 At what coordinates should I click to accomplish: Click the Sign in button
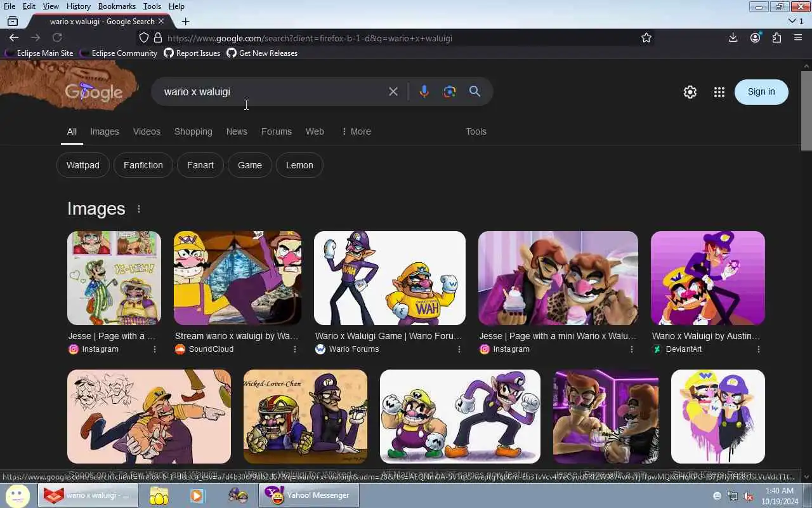click(x=761, y=92)
